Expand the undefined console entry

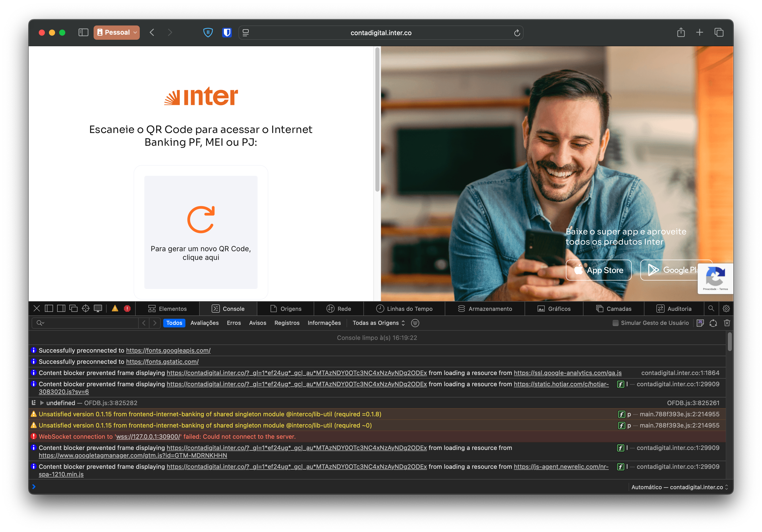(42, 403)
